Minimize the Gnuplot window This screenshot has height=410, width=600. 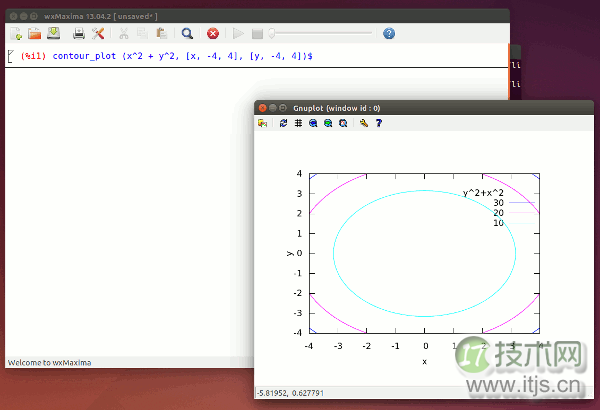click(x=272, y=108)
